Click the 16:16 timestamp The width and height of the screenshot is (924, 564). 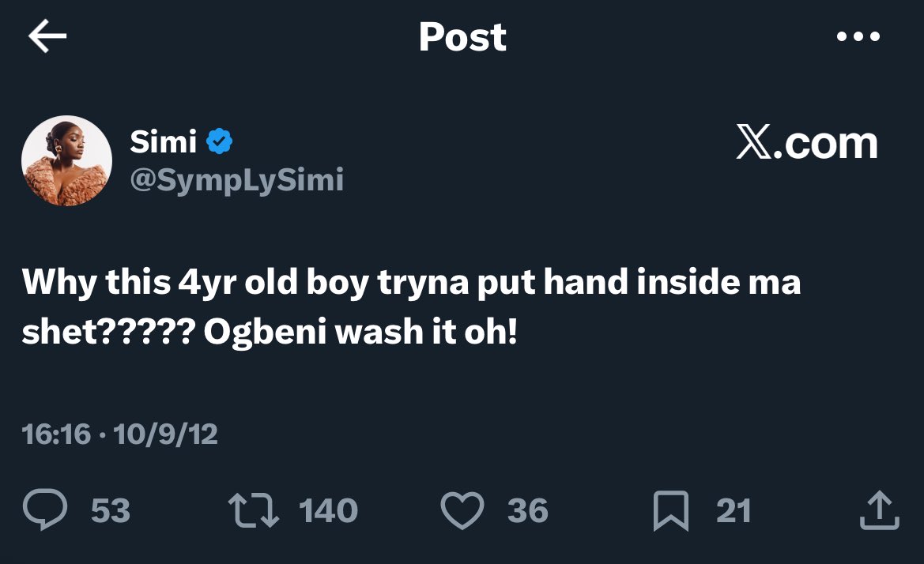(x=57, y=434)
